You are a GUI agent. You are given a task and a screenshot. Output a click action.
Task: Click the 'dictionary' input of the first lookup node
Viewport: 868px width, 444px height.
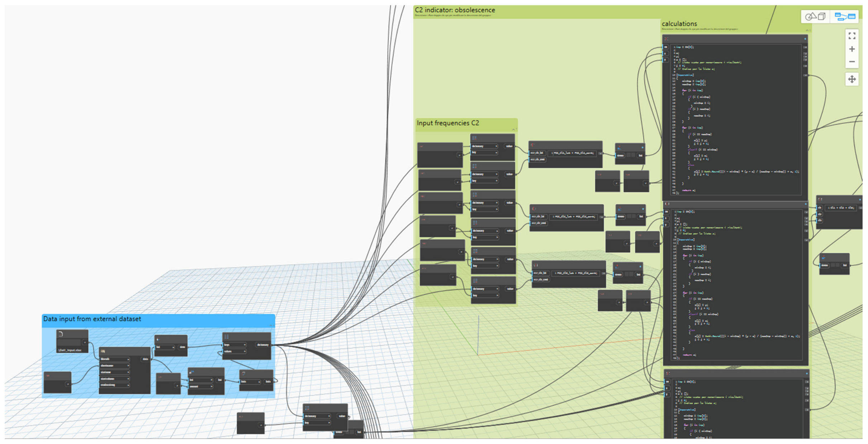[x=484, y=146]
